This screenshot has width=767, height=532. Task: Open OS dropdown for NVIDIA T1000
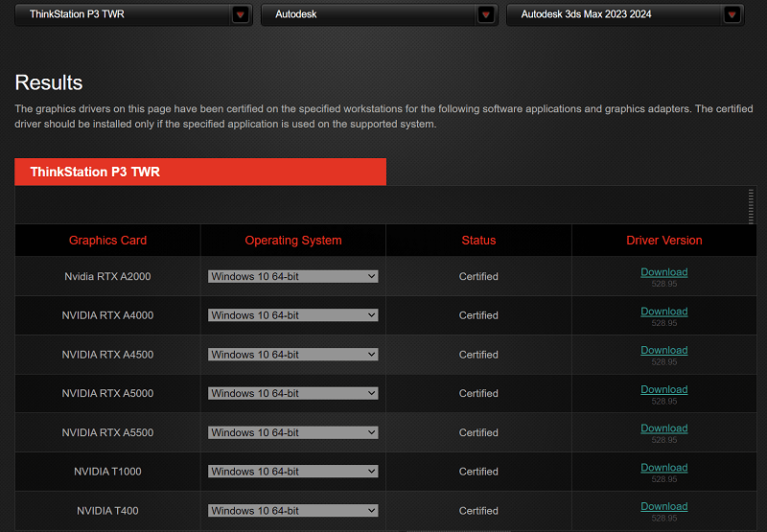click(x=293, y=472)
